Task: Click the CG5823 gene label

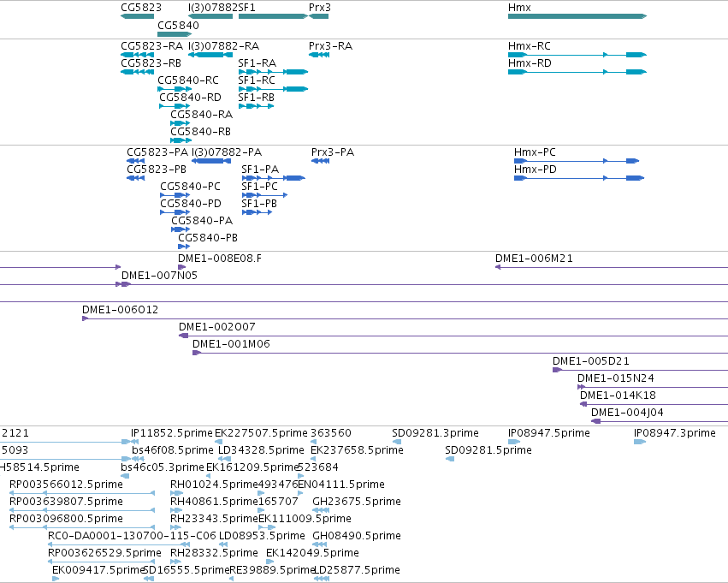Action: pyautogui.click(x=141, y=8)
